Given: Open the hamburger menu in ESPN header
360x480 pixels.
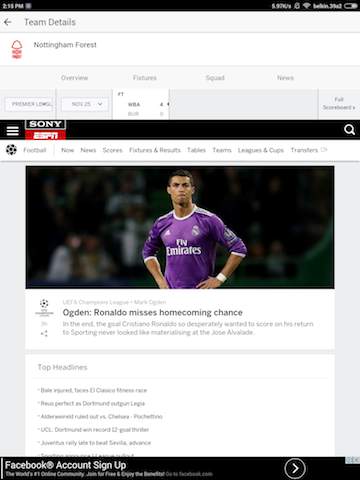Looking at the screenshot, I should coord(13,130).
